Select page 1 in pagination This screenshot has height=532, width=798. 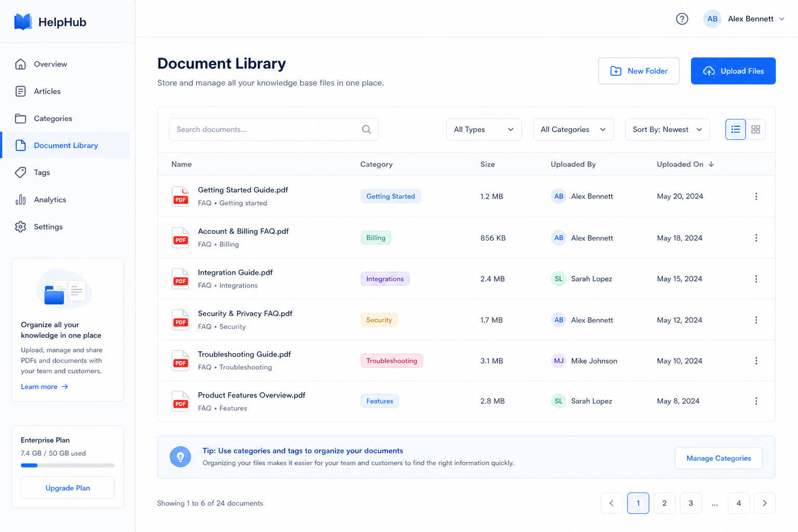point(638,503)
